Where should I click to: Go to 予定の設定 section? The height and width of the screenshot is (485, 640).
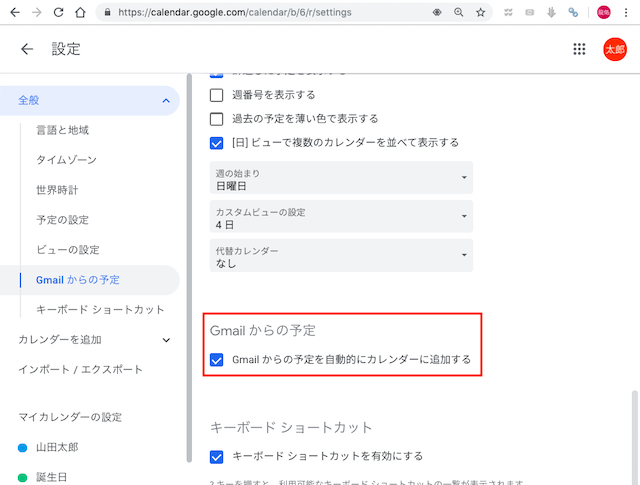click(62, 220)
